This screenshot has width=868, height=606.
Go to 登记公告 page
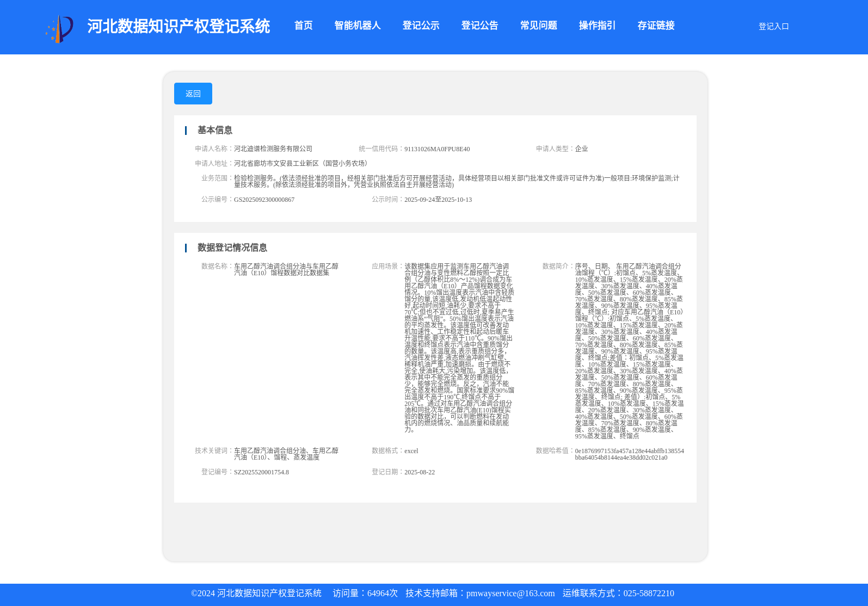479,26
